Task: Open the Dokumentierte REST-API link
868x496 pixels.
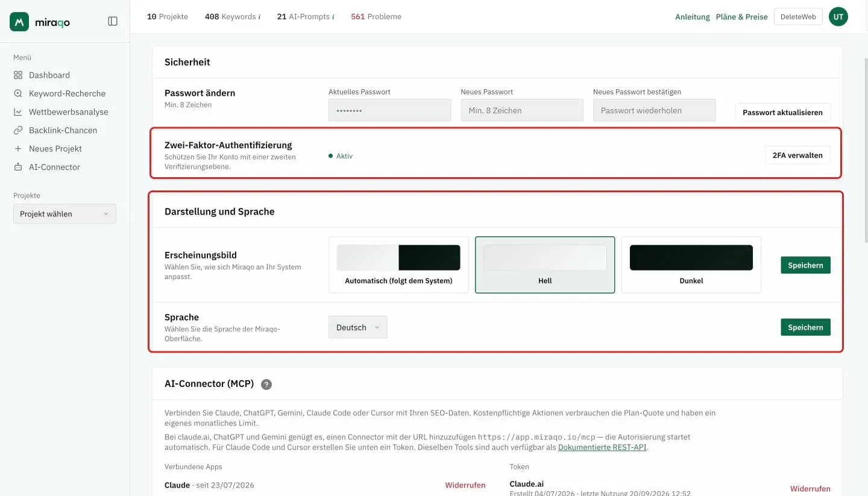Action: (603, 448)
